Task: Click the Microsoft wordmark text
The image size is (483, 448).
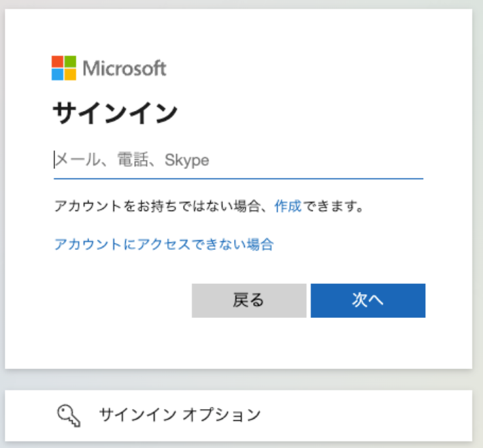Action: [124, 68]
